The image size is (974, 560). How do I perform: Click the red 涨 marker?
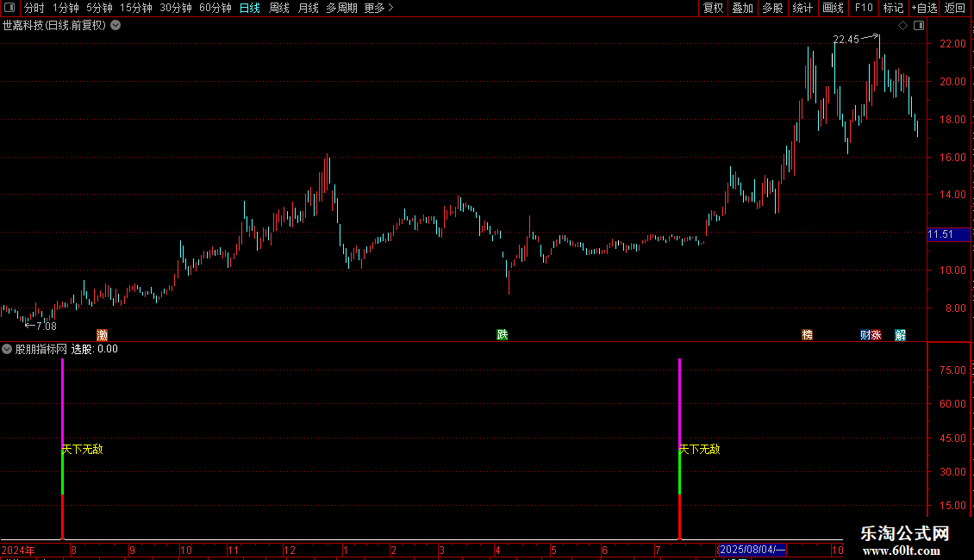[x=877, y=335]
